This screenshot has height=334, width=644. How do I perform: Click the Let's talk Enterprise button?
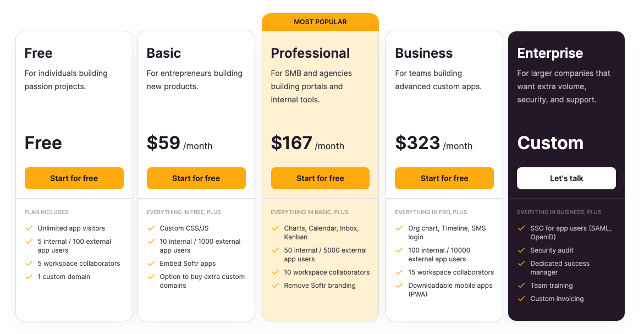(566, 178)
